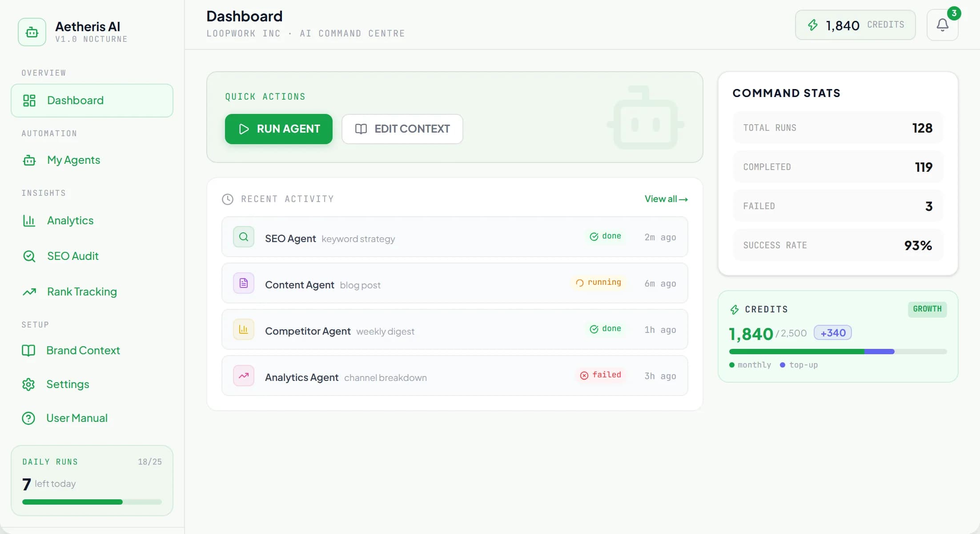The width and height of the screenshot is (980, 534).
Task: Click the notification count badge 3
Action: click(x=954, y=13)
